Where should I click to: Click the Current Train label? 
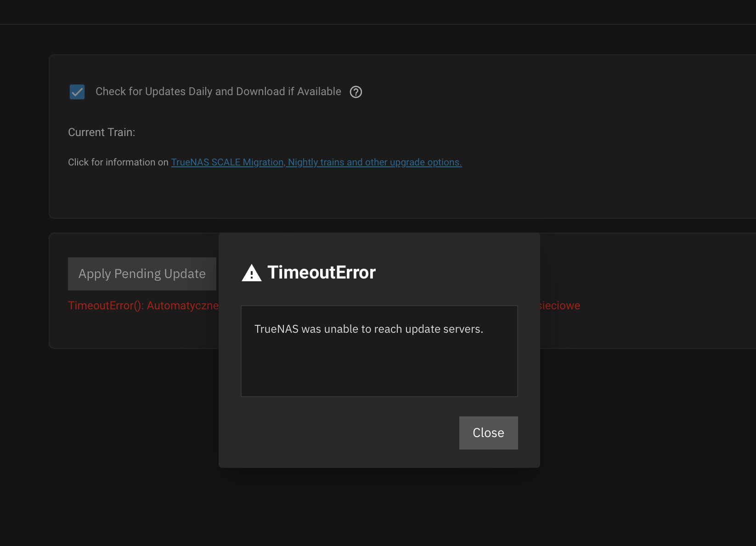(x=102, y=132)
